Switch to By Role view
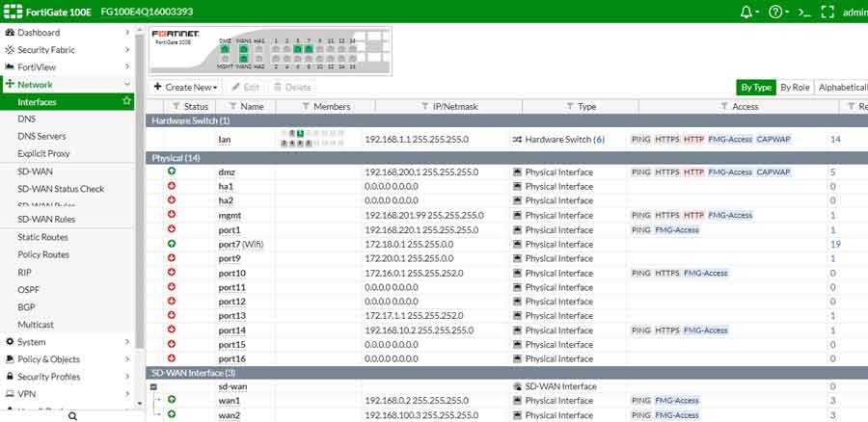 point(795,88)
